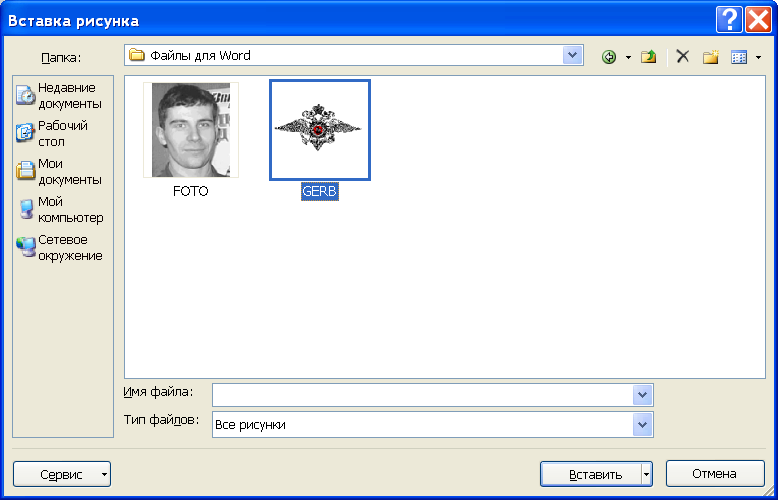Click the Сервис button
The image size is (778, 500).
click(62, 474)
